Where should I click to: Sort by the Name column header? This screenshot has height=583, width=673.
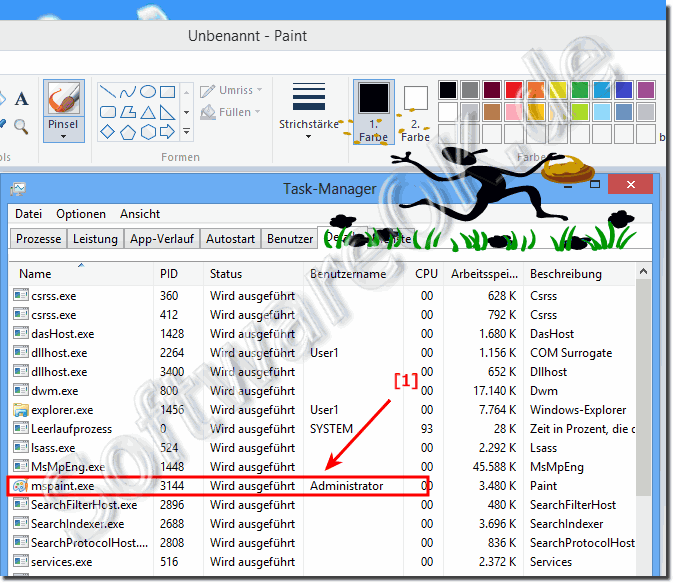tap(81, 274)
